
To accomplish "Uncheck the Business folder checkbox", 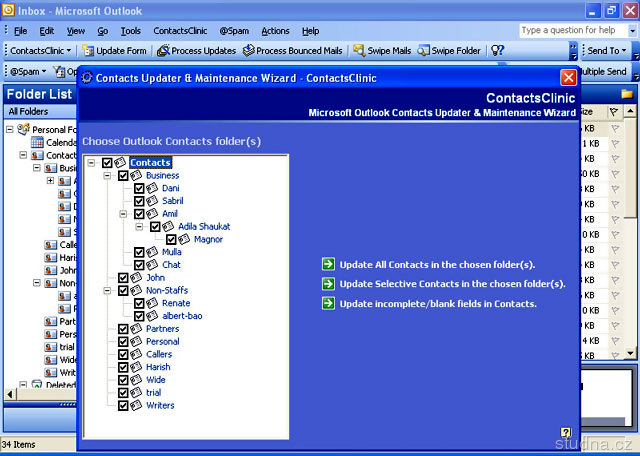I will 123,175.
